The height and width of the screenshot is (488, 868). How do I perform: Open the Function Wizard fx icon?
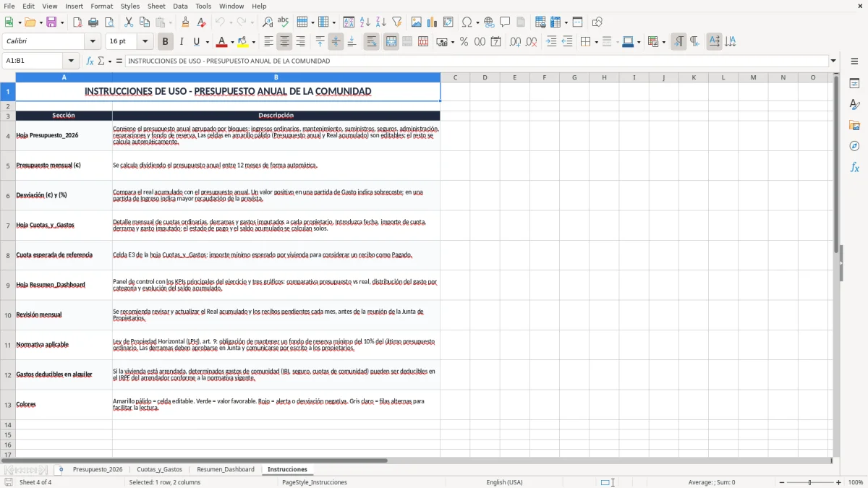pos(90,61)
